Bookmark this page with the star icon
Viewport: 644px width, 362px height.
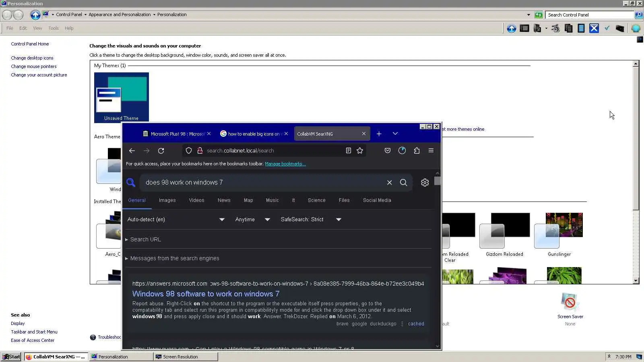click(360, 150)
